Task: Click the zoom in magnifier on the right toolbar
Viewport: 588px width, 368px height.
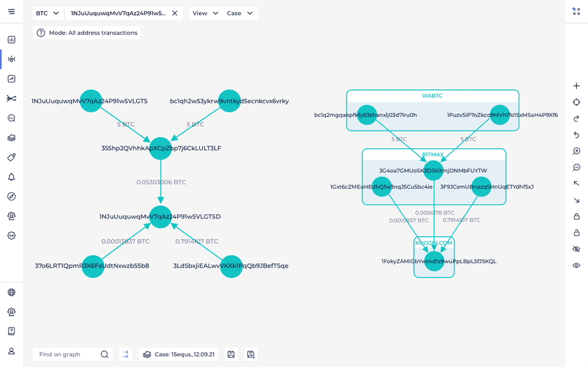Action: click(576, 151)
